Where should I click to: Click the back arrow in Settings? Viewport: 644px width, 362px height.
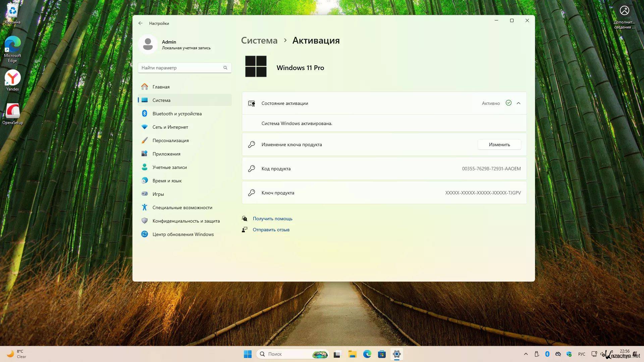coord(140,23)
